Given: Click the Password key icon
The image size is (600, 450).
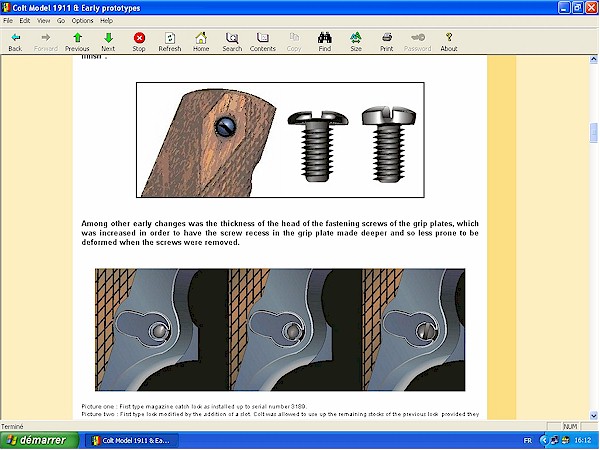Looking at the screenshot, I should point(417,38).
